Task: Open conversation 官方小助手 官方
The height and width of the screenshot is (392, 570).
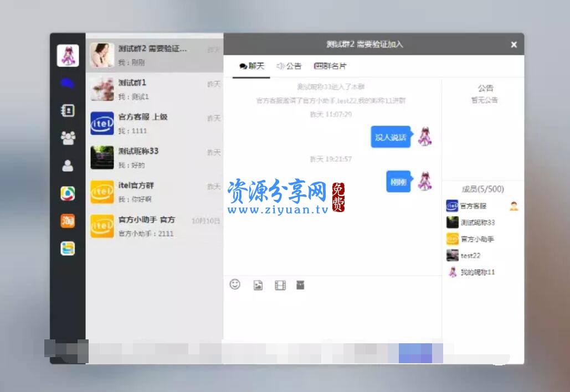Action: point(155,226)
